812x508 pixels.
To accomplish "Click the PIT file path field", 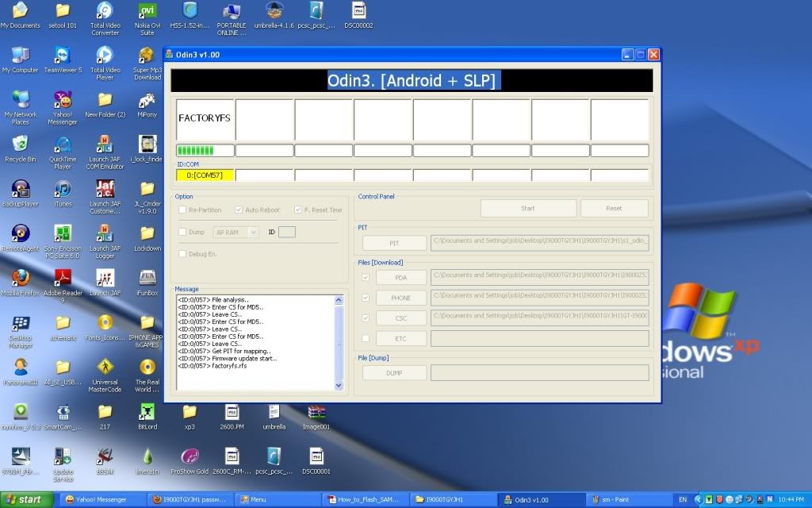I will (x=539, y=243).
